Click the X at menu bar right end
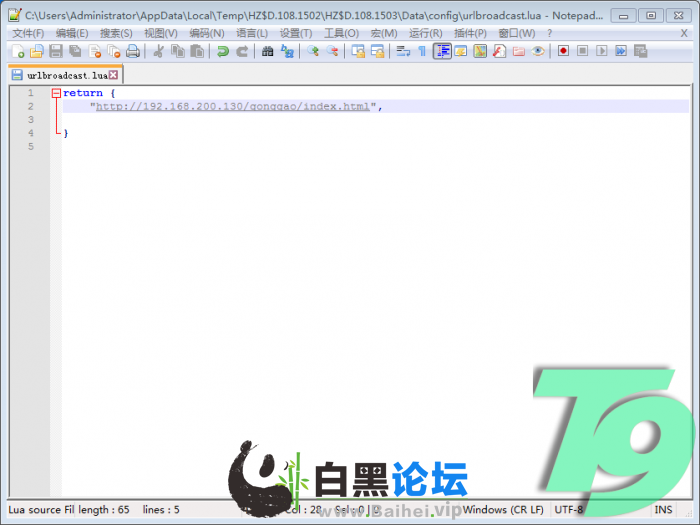This screenshot has height=525, width=700. [x=684, y=33]
